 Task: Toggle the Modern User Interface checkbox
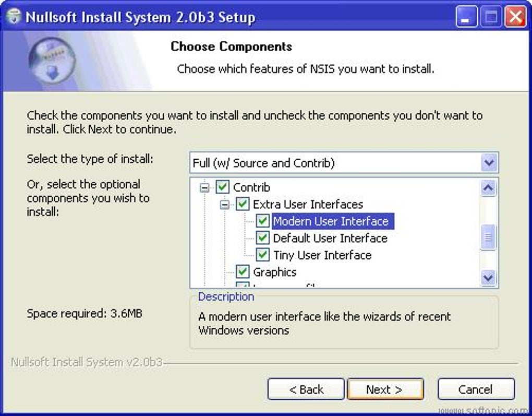pos(262,221)
